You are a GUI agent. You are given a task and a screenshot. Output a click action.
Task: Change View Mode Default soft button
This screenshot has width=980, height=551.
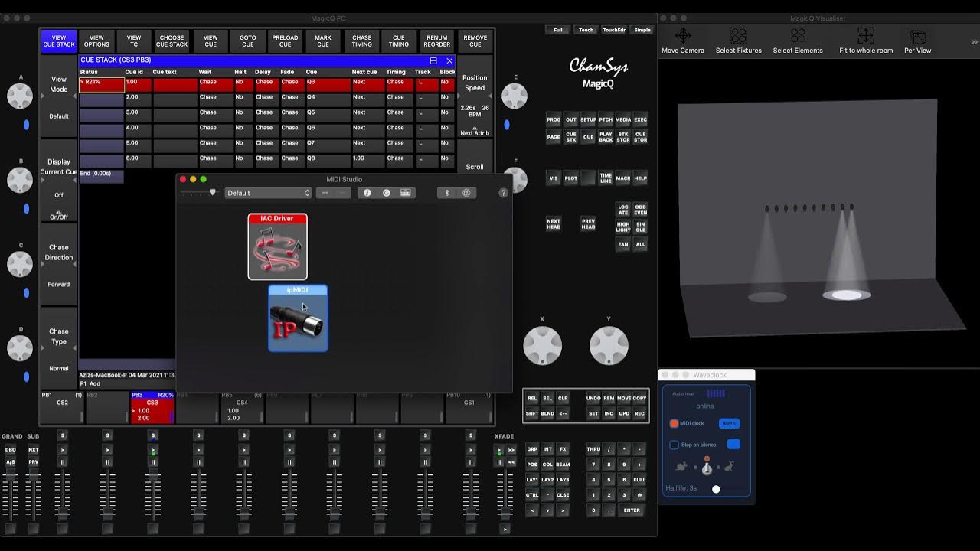pyautogui.click(x=59, y=96)
